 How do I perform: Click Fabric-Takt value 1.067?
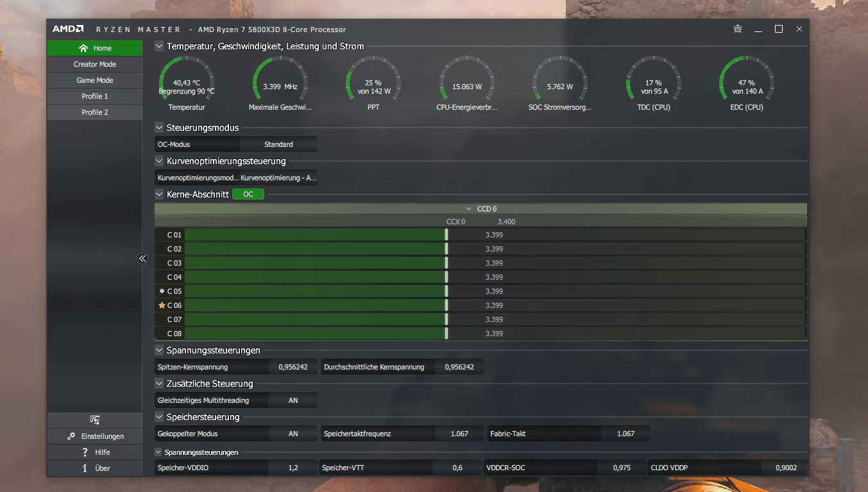(x=625, y=434)
